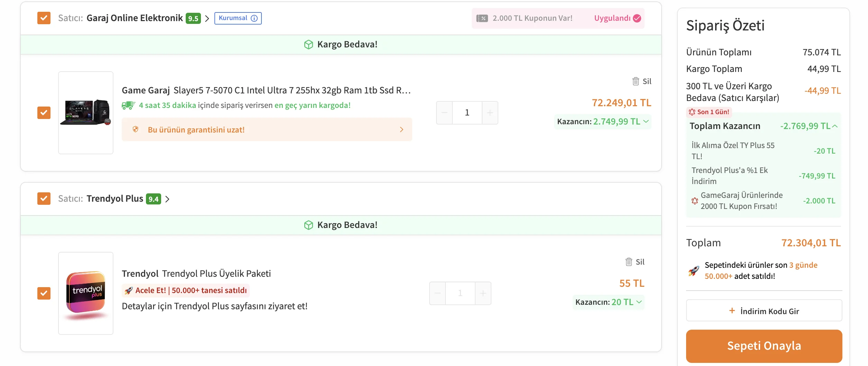Click the coupon ticket icon beside 2.000 TL Kuponun Var

coord(482,18)
